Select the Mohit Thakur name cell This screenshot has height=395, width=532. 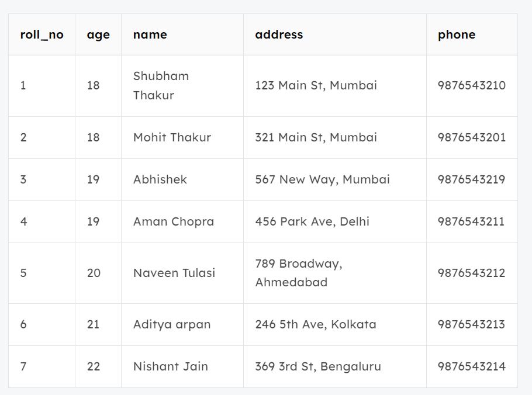(x=172, y=137)
